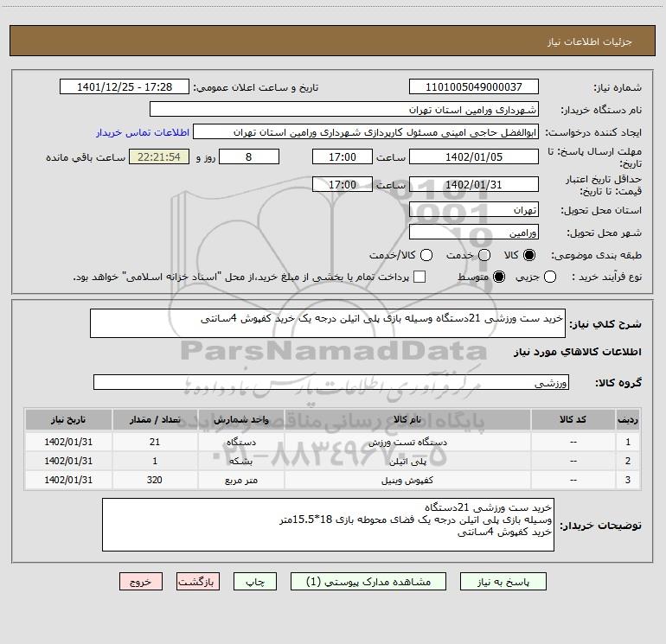Click the نام کالا column header
666x644 pixels.
(x=407, y=420)
